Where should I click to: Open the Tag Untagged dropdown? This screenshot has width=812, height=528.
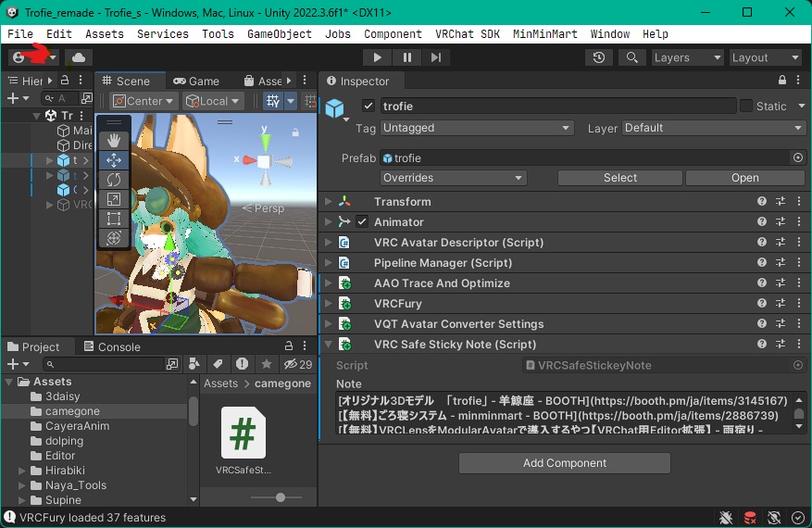[x=477, y=128]
